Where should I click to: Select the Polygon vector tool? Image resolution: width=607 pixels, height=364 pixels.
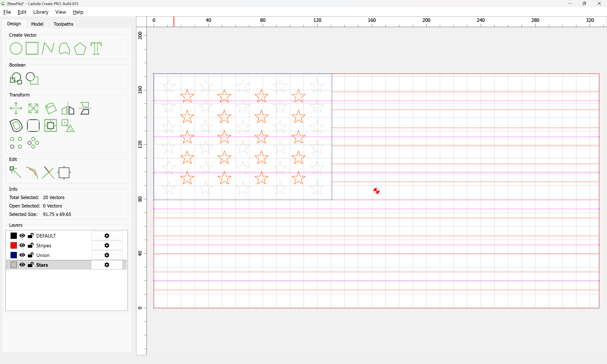(80, 48)
